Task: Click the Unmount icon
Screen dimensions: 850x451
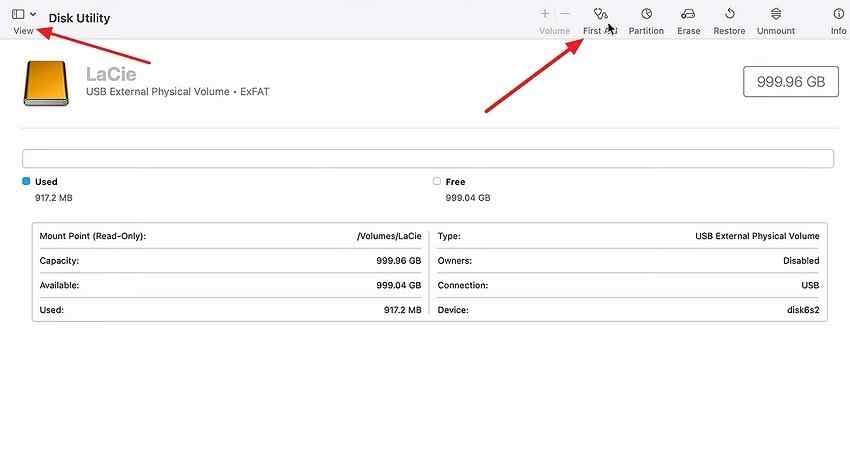Action: pos(776,14)
